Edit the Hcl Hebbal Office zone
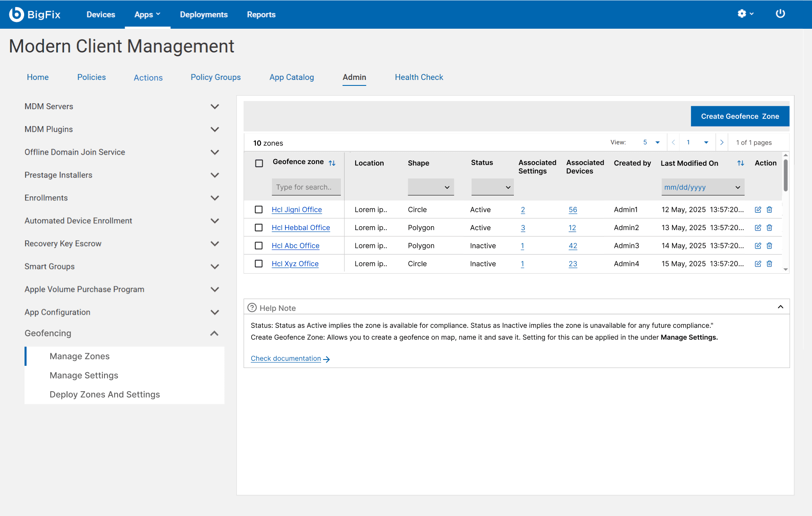This screenshot has width=812, height=516. pyautogui.click(x=758, y=228)
